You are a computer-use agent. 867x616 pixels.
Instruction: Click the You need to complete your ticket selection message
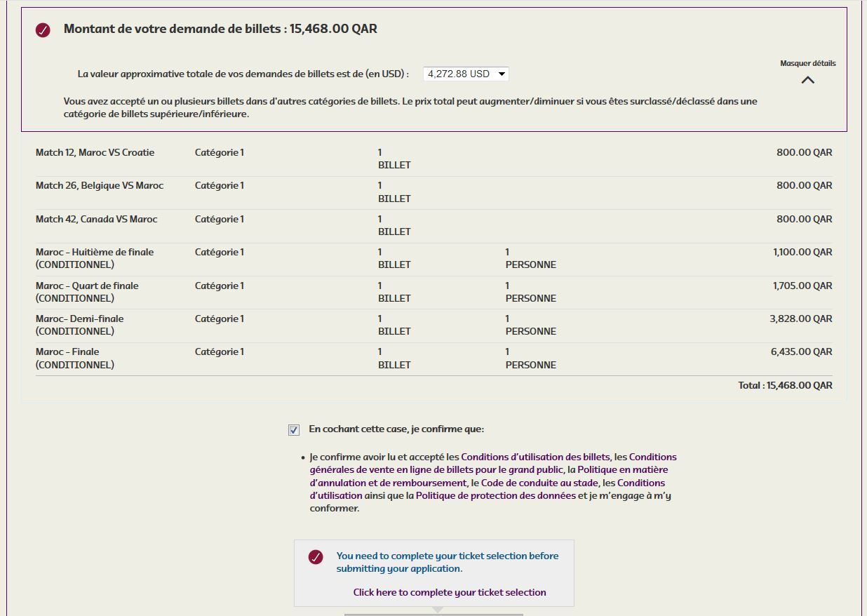click(x=448, y=562)
